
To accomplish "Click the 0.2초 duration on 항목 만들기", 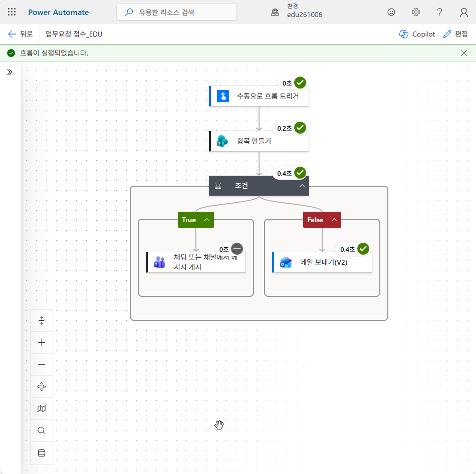I will 285,128.
